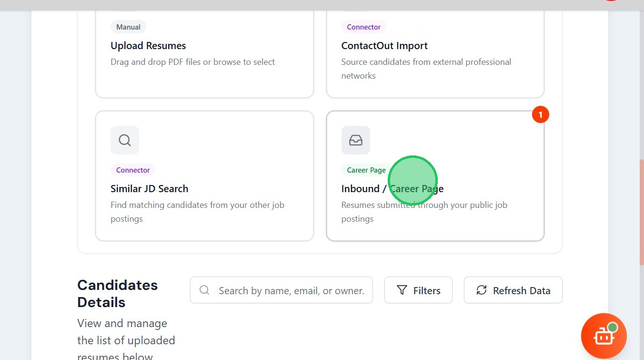
Task: Click the red notification badge showing 1
Action: pyautogui.click(x=540, y=115)
